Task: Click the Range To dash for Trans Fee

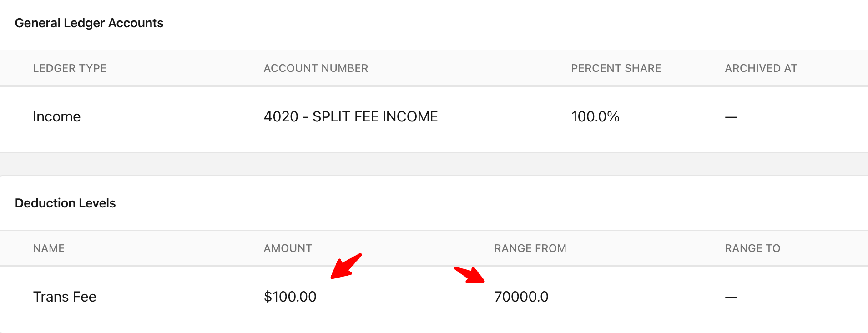Action: point(731,298)
